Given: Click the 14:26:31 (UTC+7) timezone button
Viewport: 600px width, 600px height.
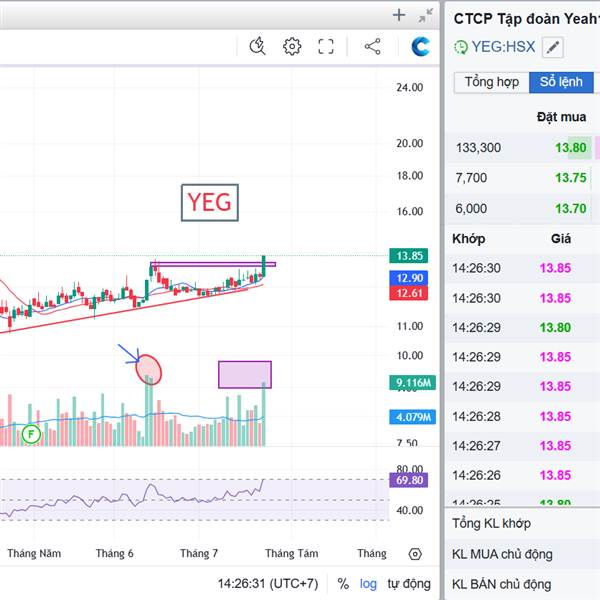Looking at the screenshot, I should point(268,584).
